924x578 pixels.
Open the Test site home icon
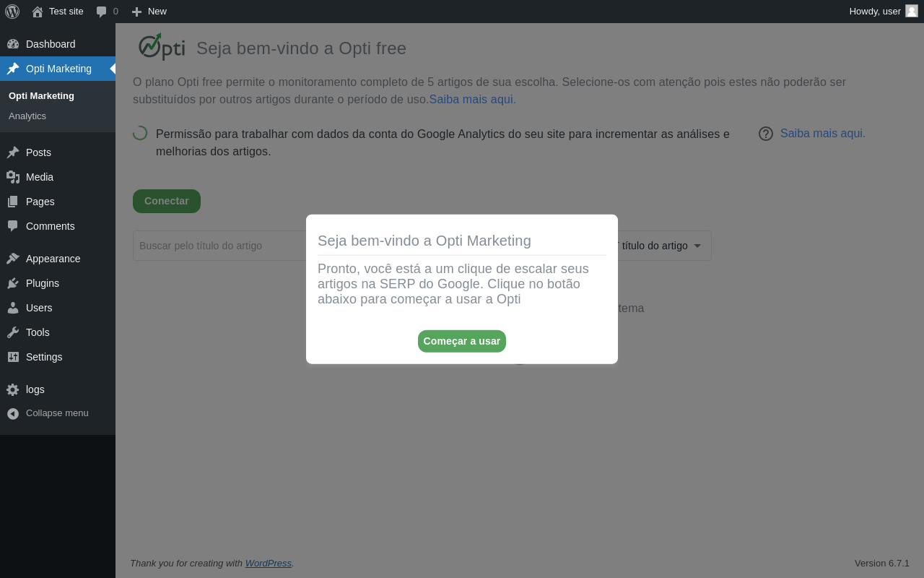38,12
